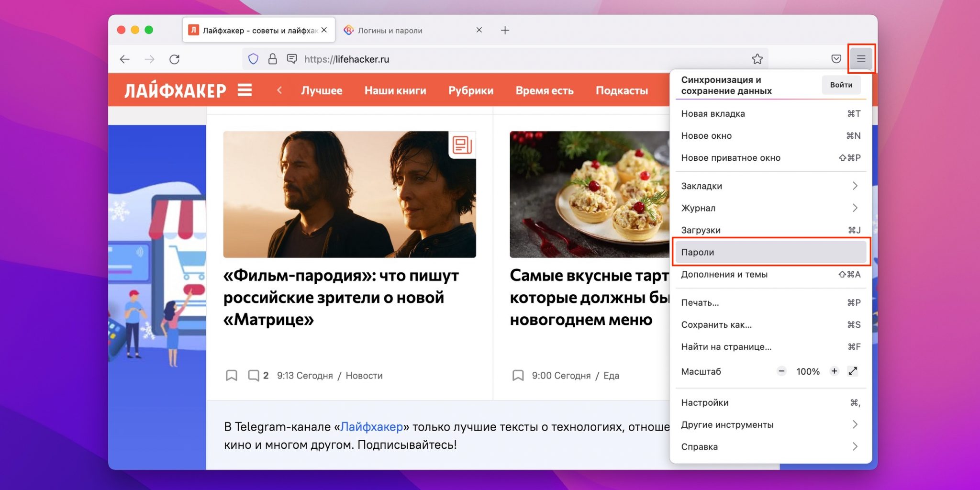Click the shopping illustration banner on left

157,297
